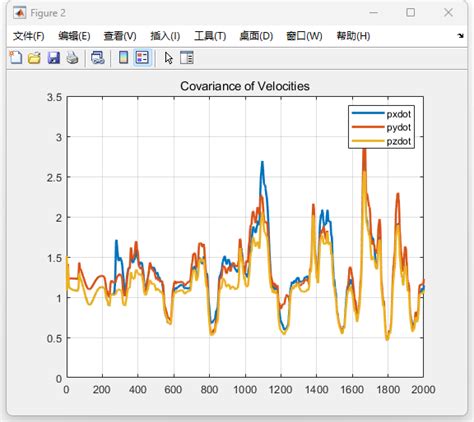Click the x-axis label 400
Viewport: 474px width, 422px height.
point(138,389)
